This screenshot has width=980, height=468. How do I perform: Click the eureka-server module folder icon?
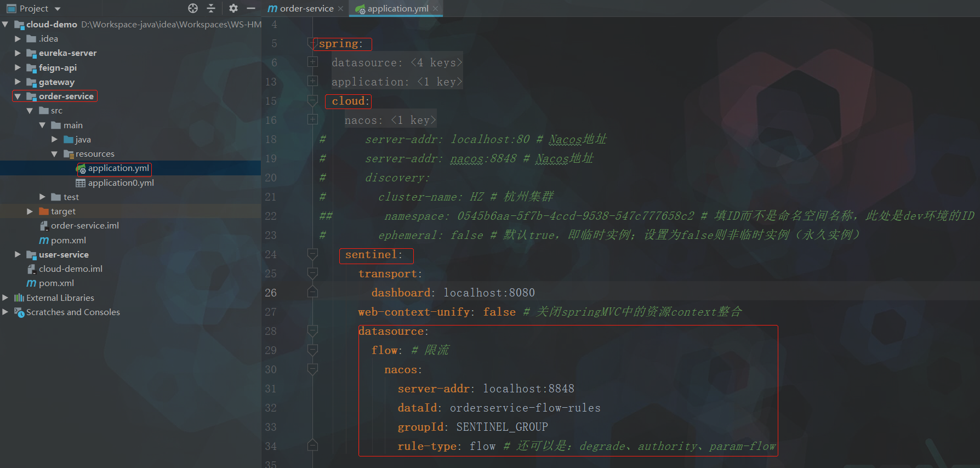(x=31, y=53)
